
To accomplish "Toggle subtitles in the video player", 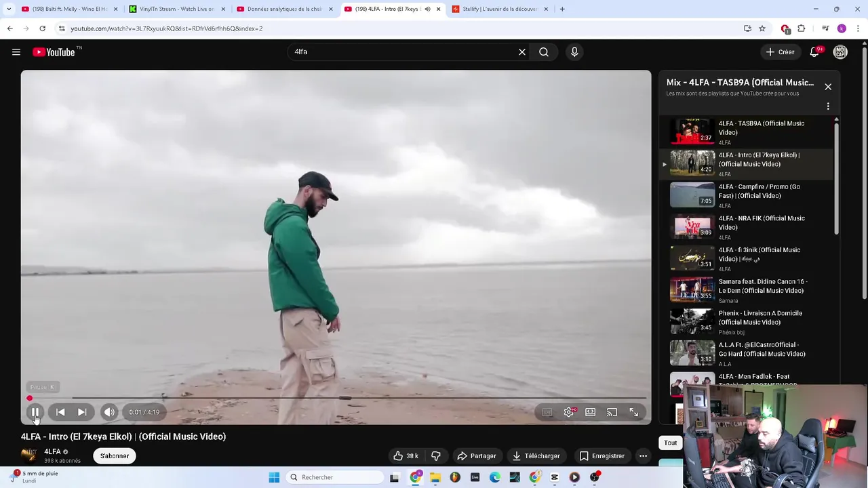I will point(547,412).
